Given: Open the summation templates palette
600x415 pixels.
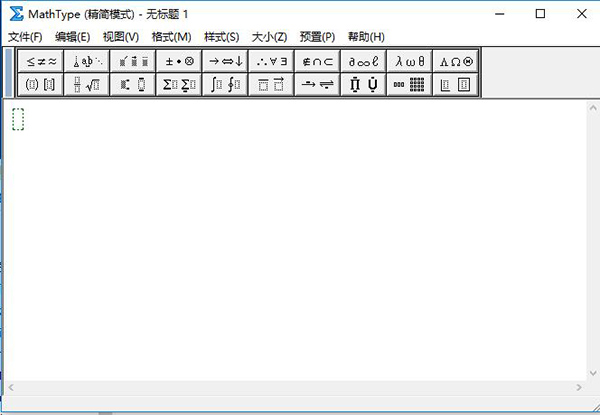Looking at the screenshot, I should pos(179,85).
